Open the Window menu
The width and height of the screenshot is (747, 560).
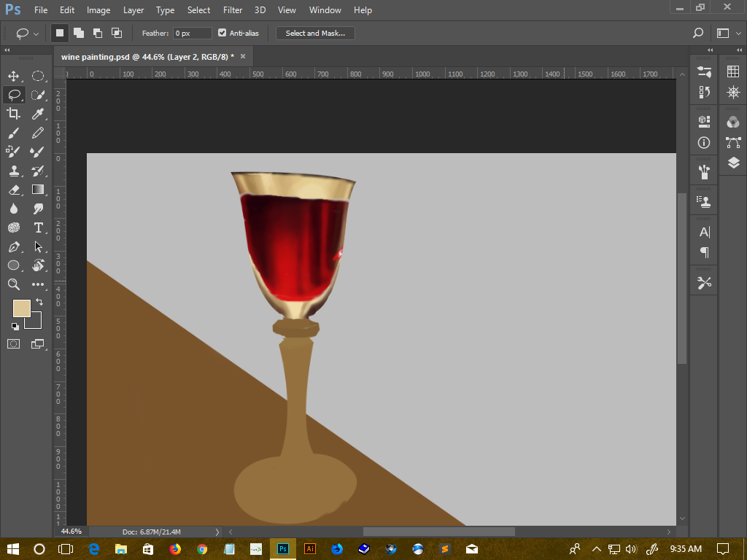point(325,10)
